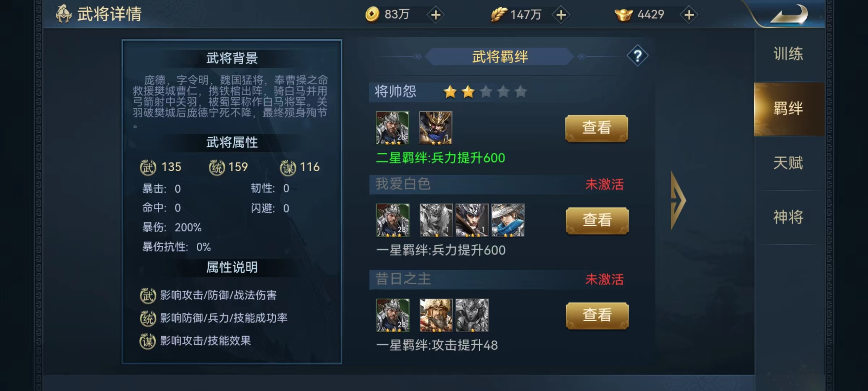Switch to the 训练 tab
The width and height of the screenshot is (868, 391).
tap(788, 54)
